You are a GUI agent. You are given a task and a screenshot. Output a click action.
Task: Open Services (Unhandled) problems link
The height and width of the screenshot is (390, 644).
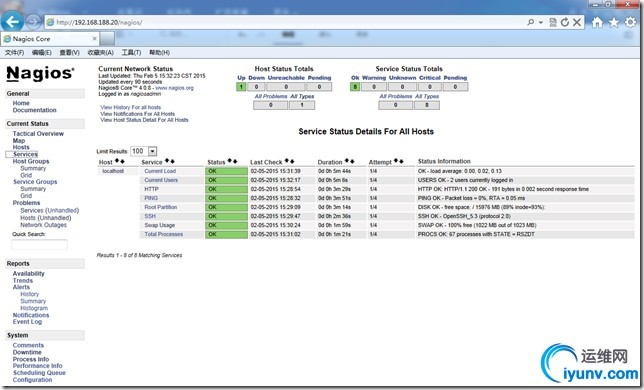point(49,210)
